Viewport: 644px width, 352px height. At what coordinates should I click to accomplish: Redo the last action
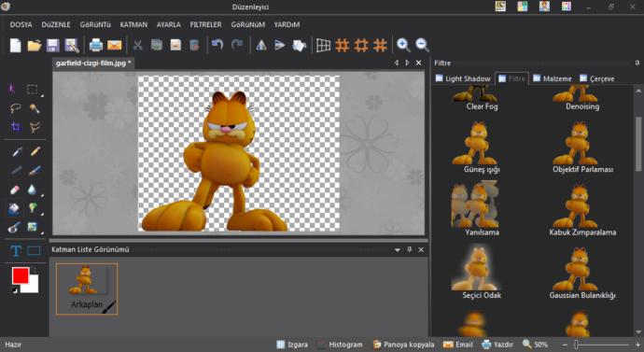[237, 45]
